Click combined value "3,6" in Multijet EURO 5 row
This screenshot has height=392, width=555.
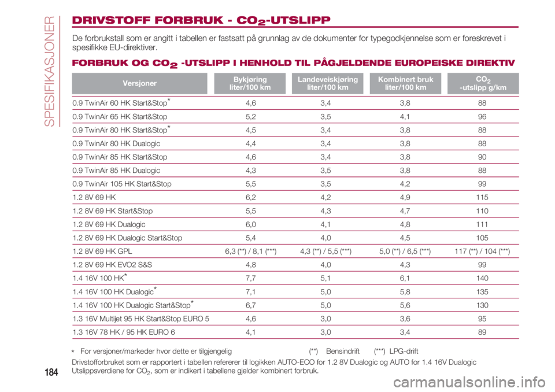405,319
